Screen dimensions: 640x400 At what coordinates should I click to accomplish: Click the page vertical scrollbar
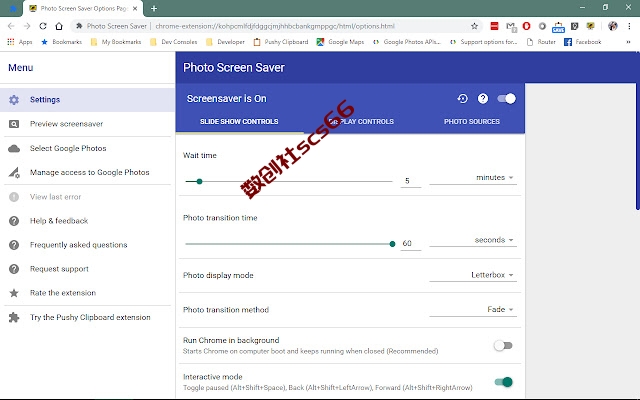coord(638,131)
